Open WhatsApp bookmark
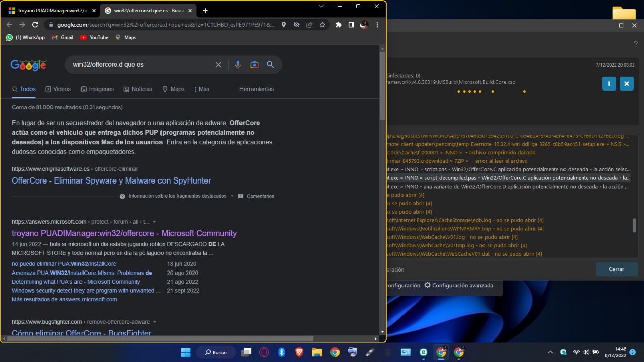Viewport: 644px width, 362px height. point(25,37)
